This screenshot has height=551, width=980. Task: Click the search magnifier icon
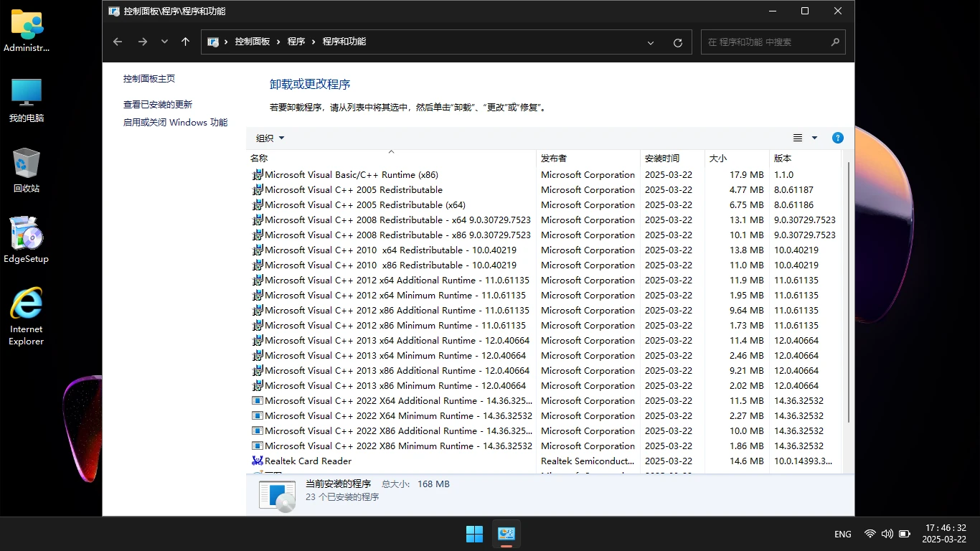tap(835, 42)
